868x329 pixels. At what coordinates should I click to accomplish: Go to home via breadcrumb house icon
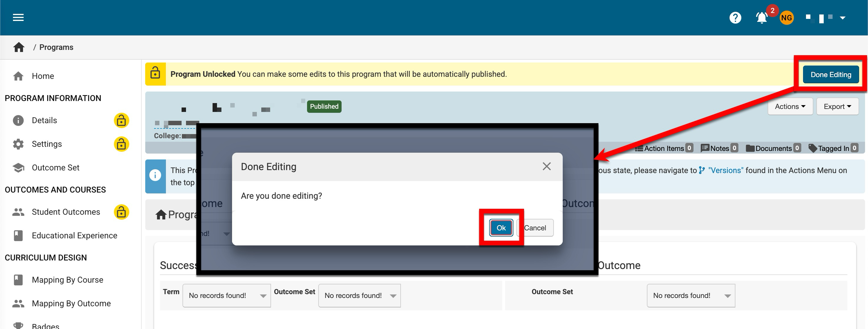[x=19, y=47]
